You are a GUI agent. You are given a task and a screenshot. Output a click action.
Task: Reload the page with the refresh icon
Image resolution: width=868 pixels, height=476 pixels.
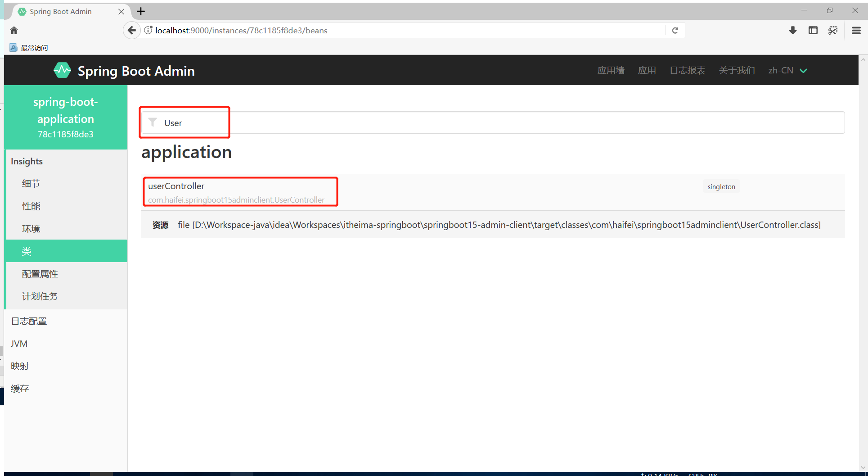675,30
